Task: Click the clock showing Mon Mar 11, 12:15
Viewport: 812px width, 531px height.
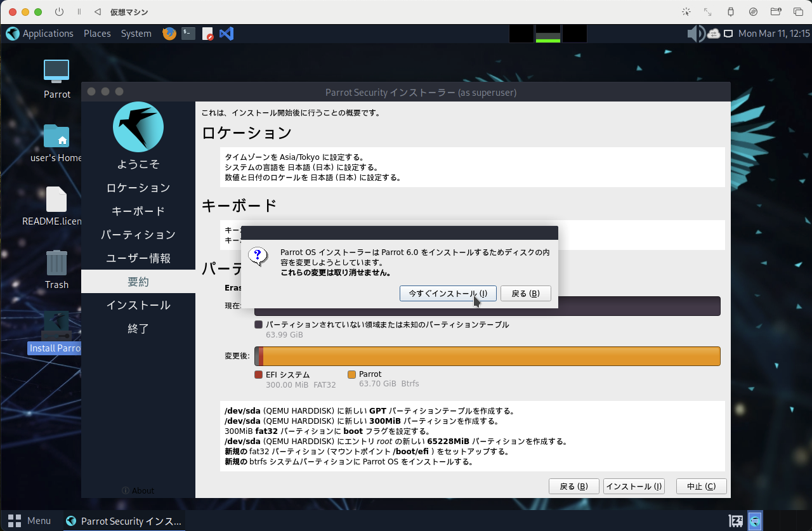Action: point(774,34)
